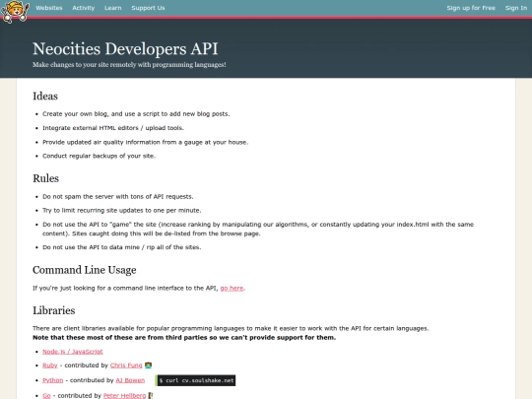
Task: Click the 'Neocities Developers API' page title
Action: pos(125,48)
